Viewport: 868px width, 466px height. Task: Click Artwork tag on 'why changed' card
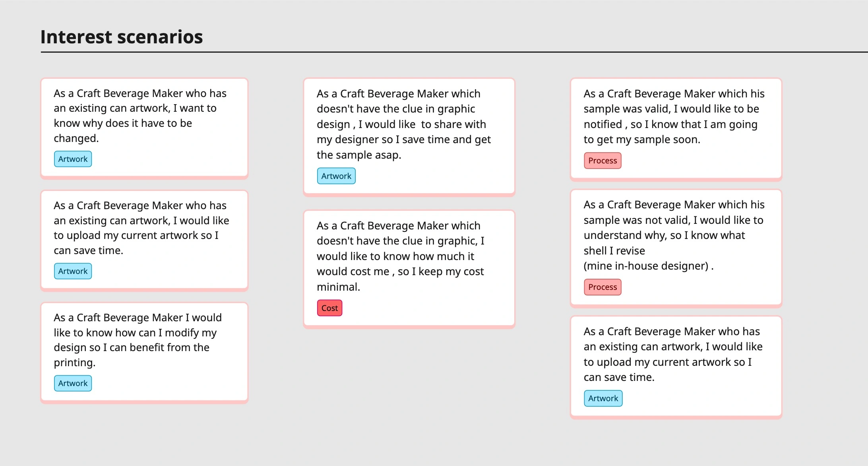73,159
